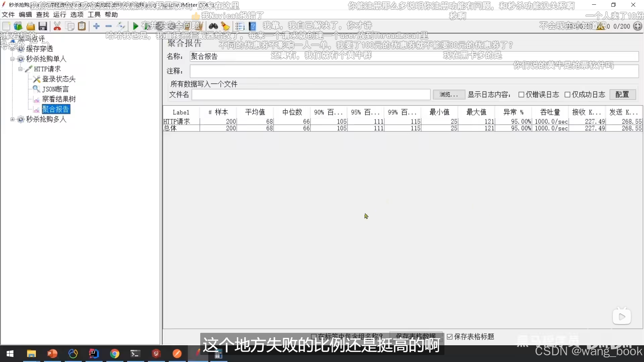Sort by the 中位数 column header

coord(292,112)
